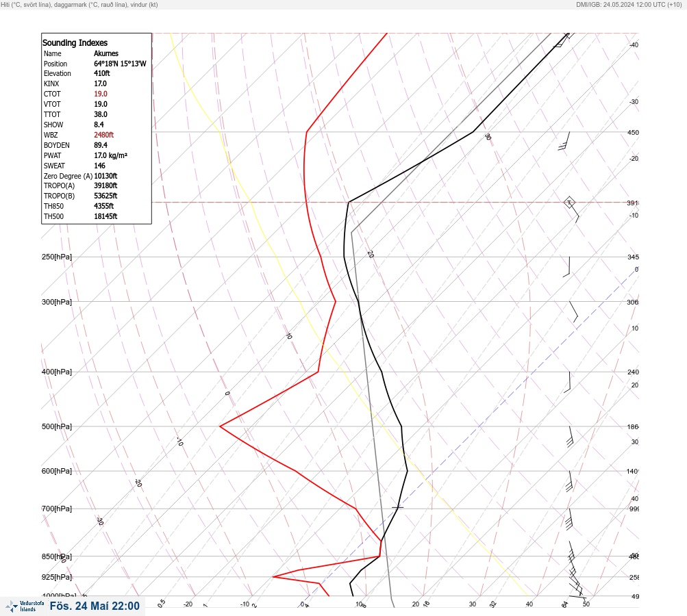Select the station name 'Akurnes'
This screenshot has width=687, height=616.
click(x=106, y=53)
